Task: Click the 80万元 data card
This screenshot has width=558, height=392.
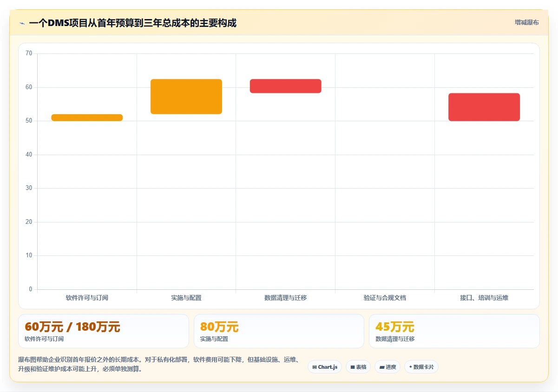Action: pyautogui.click(x=279, y=331)
